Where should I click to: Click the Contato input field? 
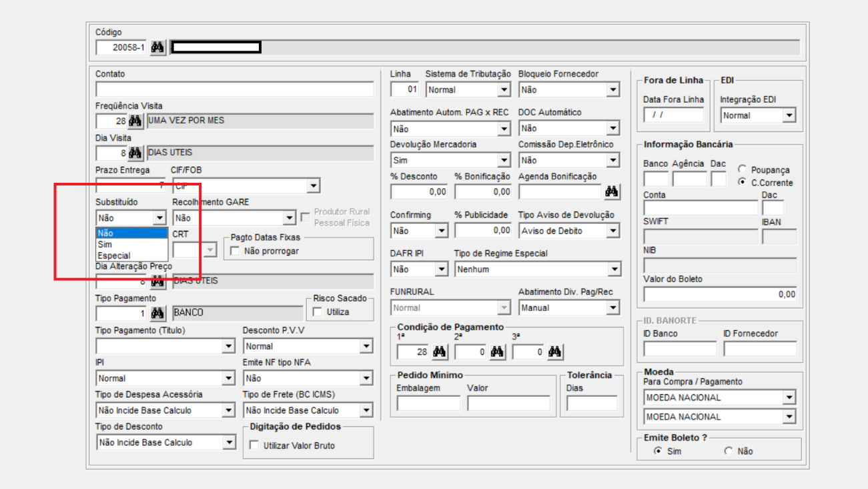(235, 89)
